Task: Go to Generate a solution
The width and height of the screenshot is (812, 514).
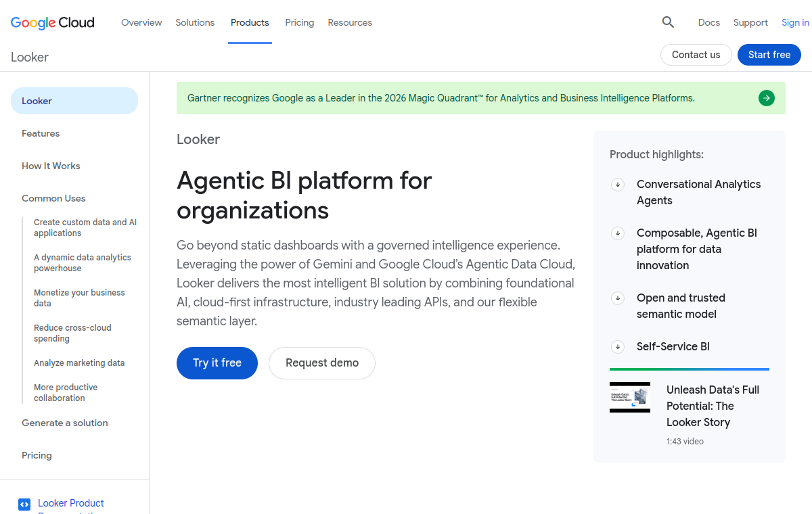Action: (65, 423)
